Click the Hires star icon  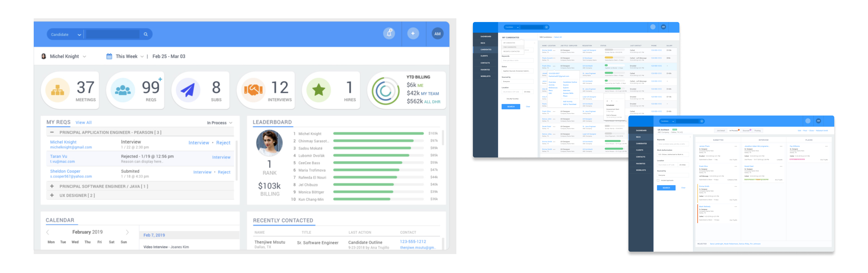click(318, 90)
